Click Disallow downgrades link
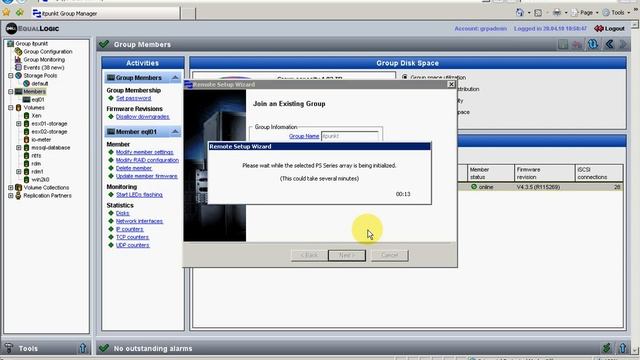The image size is (640, 360). point(142,117)
